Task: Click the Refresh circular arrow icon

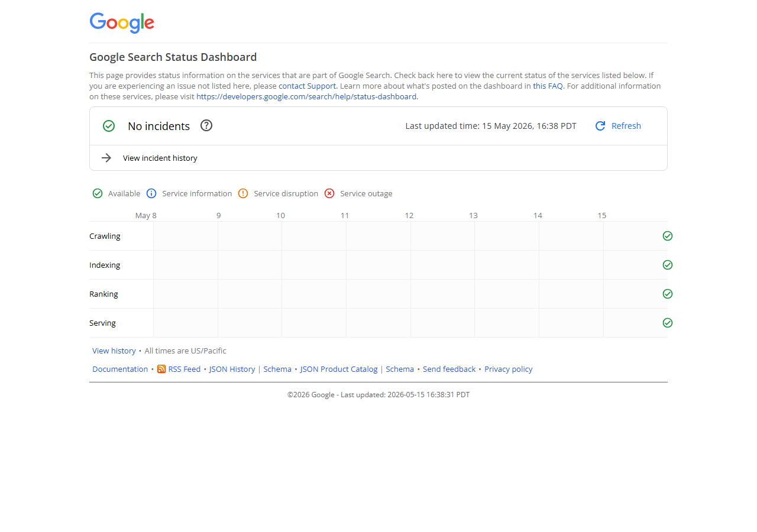Action: (x=600, y=126)
